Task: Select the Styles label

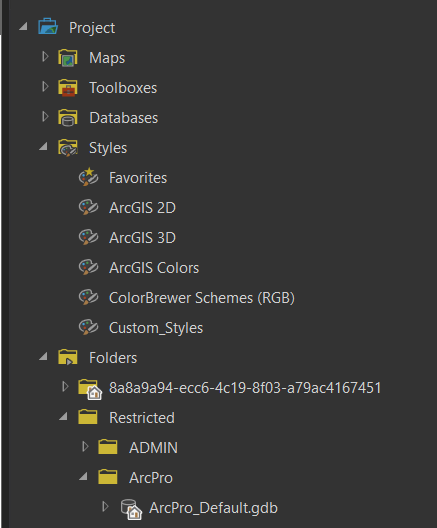Action: click(108, 148)
